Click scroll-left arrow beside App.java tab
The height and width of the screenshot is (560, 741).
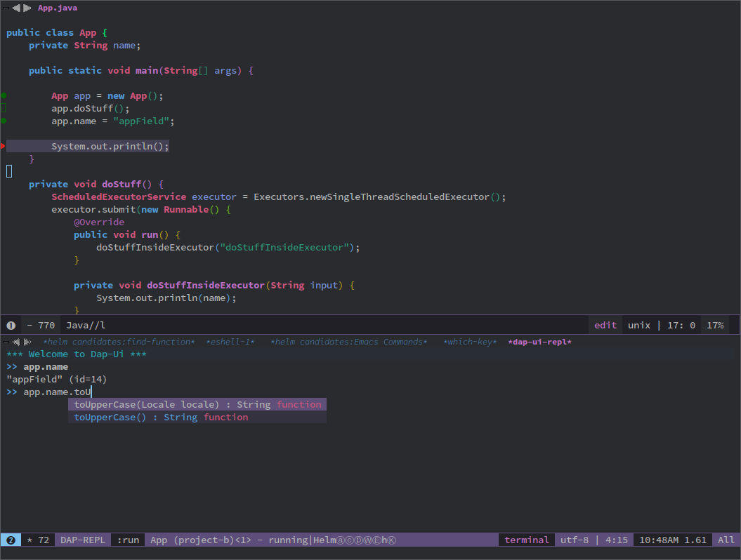click(17, 8)
